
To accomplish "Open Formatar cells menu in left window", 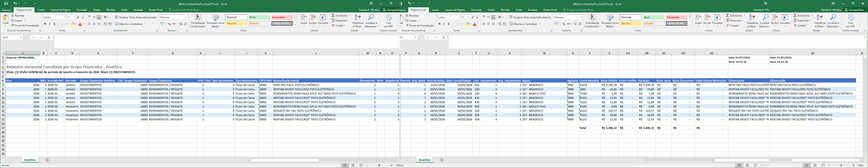I will 323,21.
